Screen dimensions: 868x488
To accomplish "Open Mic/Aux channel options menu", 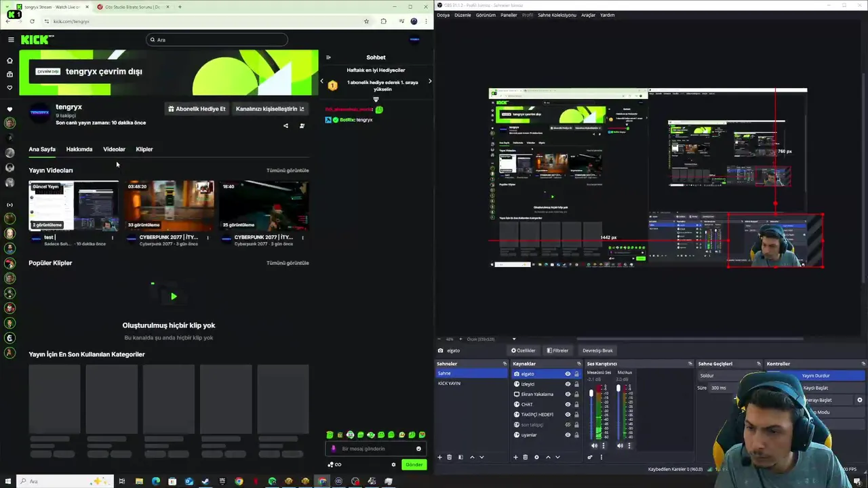I will (x=629, y=445).
